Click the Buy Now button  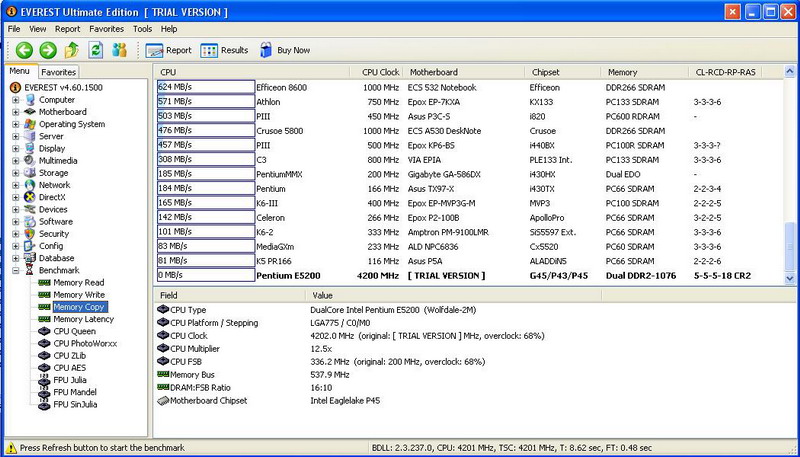click(x=285, y=50)
